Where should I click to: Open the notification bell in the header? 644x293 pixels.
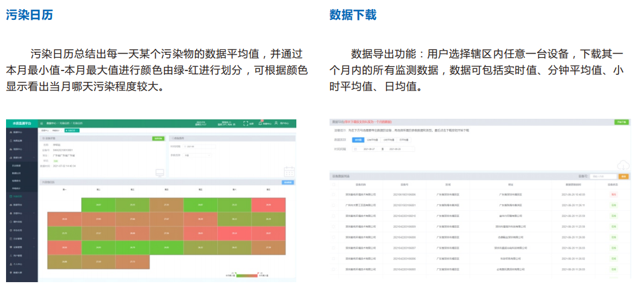pyautogui.click(x=260, y=123)
